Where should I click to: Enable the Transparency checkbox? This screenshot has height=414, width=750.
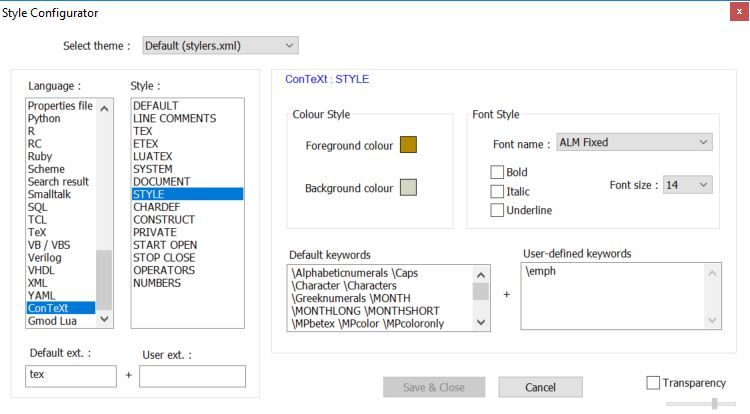[x=654, y=382]
